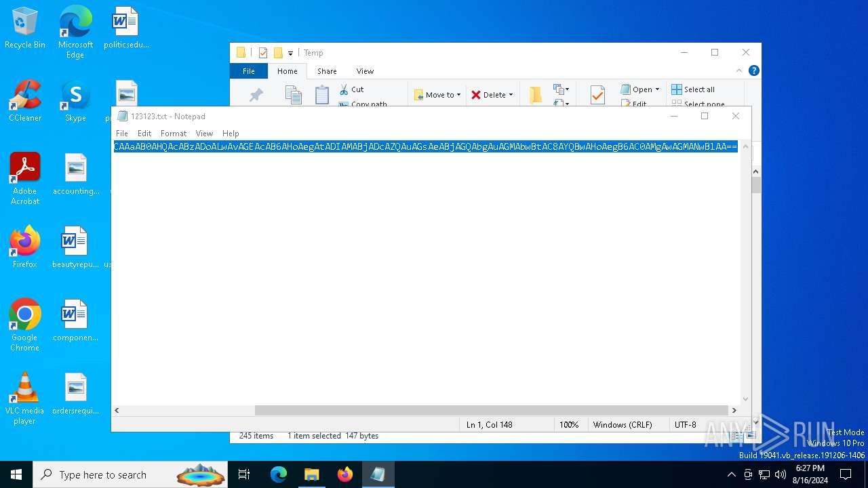Viewport: 868px width, 488px height.
Task: Open the Notepad Format menu
Action: coord(174,134)
